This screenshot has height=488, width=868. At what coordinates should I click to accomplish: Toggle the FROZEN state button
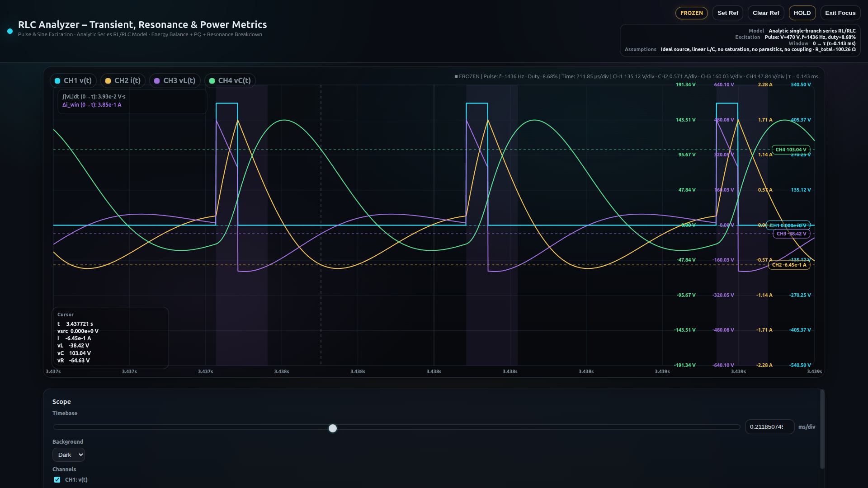coord(691,13)
